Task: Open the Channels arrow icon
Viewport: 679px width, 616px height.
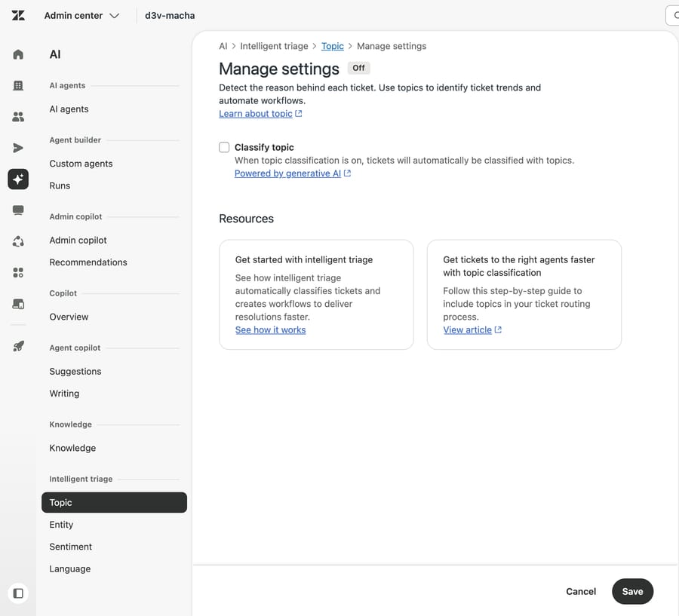Action: pos(18,148)
